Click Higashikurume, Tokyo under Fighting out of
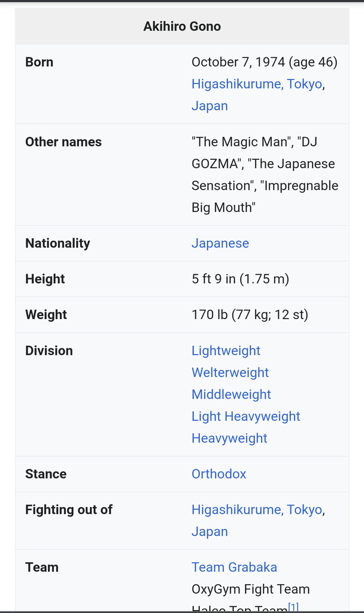364x613 pixels. [x=257, y=509]
